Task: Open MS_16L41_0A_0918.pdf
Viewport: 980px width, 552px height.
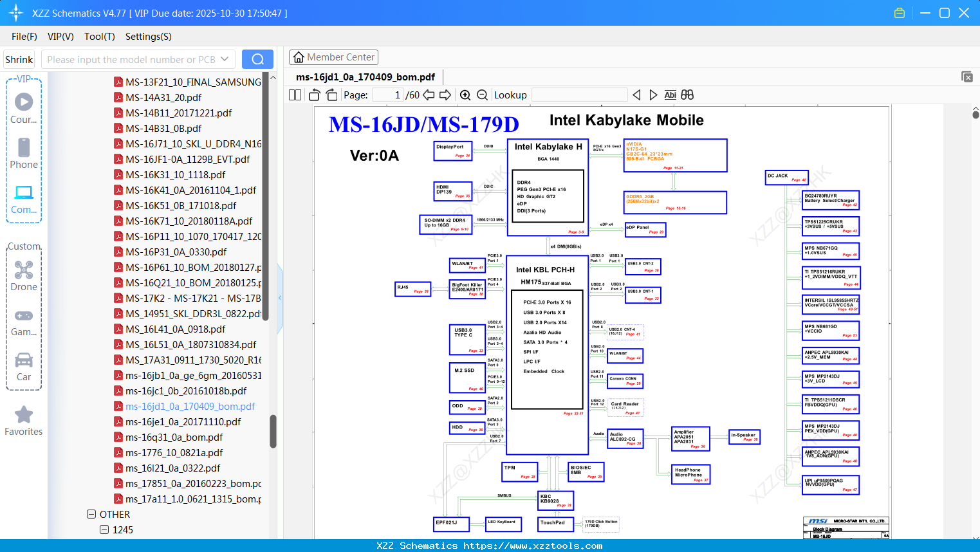Action: [176, 329]
